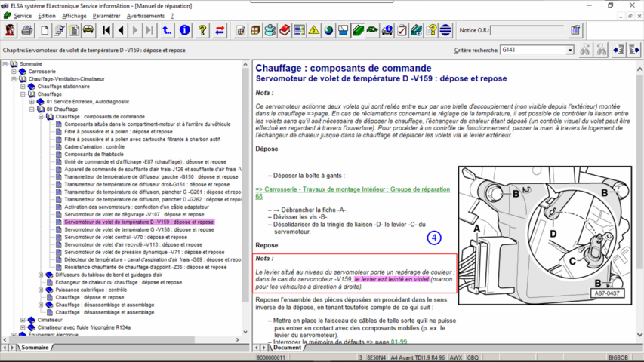The height and width of the screenshot is (362, 644).
Task: Go to next page with right arrow
Action: (135, 30)
